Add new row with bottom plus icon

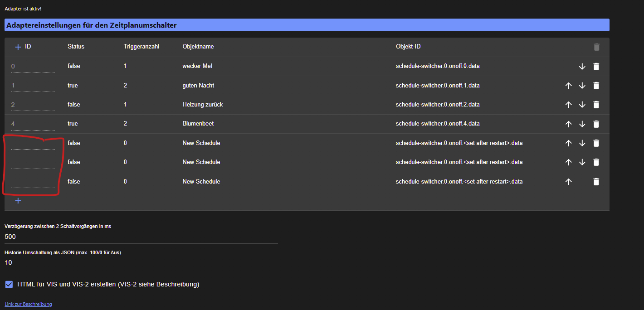pyautogui.click(x=18, y=200)
